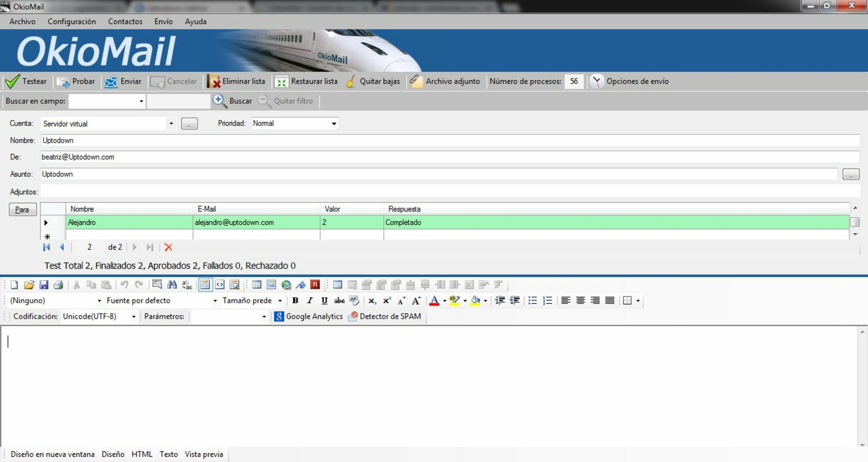Click the Quitar bajas broom button
This screenshot has width=868, height=462.
pyautogui.click(x=373, y=81)
